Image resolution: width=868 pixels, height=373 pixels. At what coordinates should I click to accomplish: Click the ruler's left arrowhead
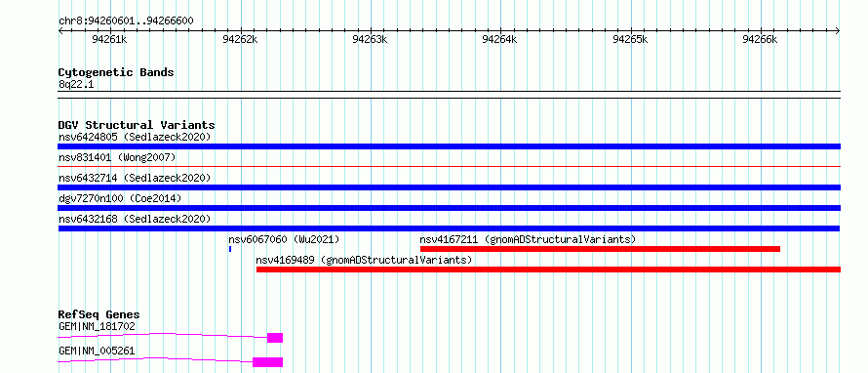60,30
